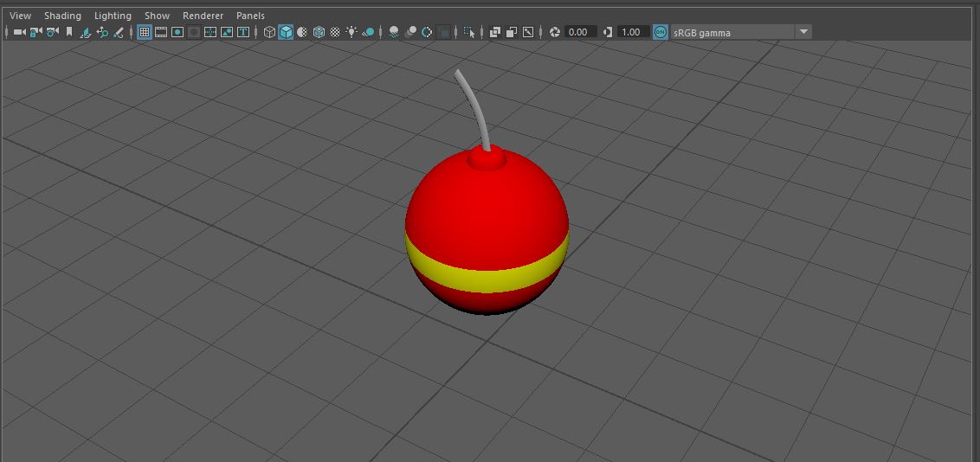Open Camera Attributes icon
The image size is (980, 462).
[x=53, y=32]
